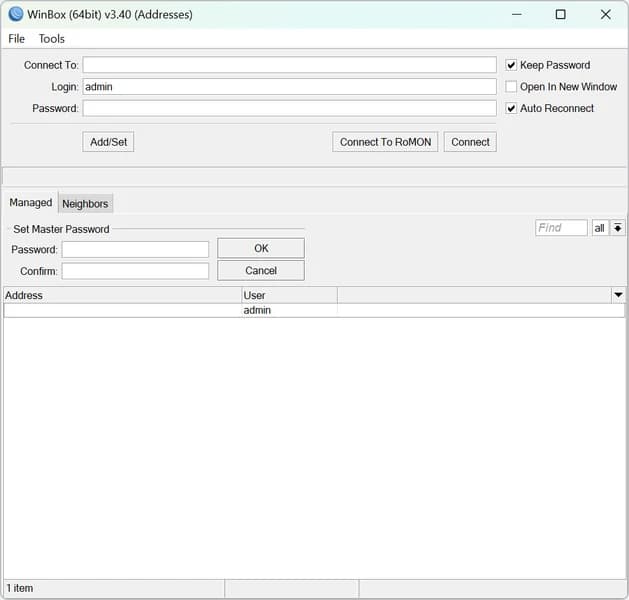Click the Add/Set button

[108, 142]
